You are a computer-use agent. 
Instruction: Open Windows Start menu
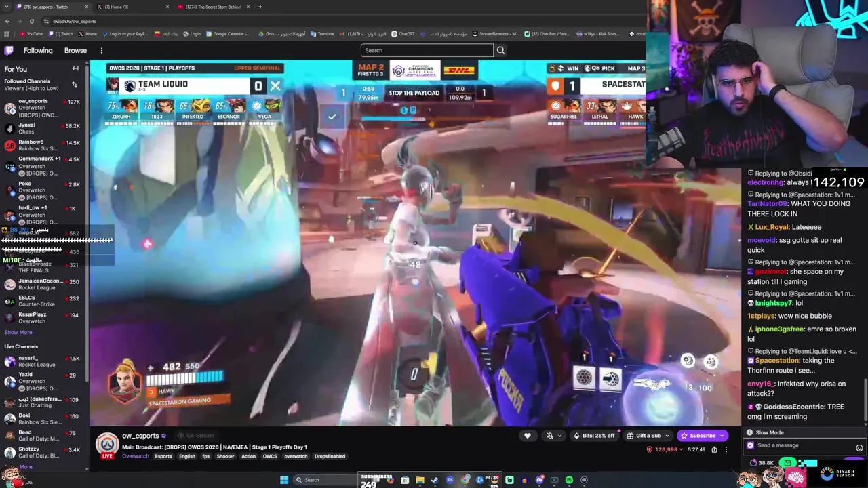(x=284, y=480)
